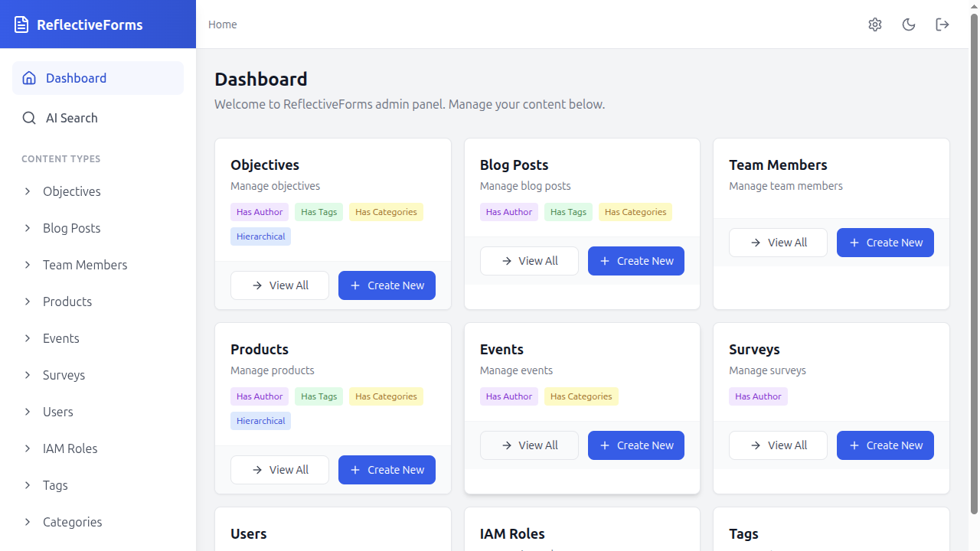
Task: Select Users label in sidebar
Action: coord(58,412)
